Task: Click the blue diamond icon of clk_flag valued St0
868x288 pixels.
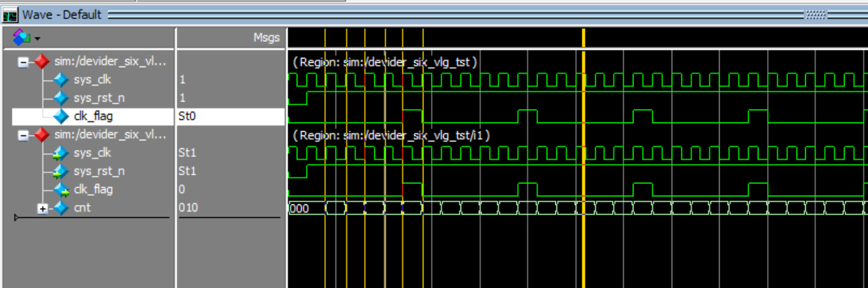Action: click(x=60, y=116)
